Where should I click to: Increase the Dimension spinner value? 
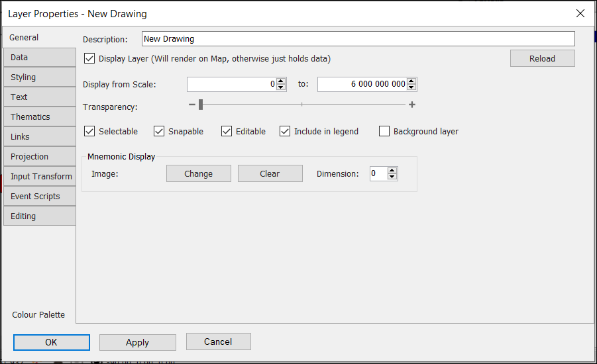coord(392,171)
